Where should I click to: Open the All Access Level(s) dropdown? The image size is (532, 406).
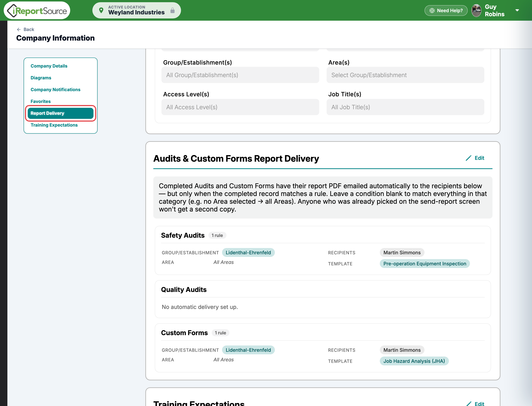[x=240, y=107]
